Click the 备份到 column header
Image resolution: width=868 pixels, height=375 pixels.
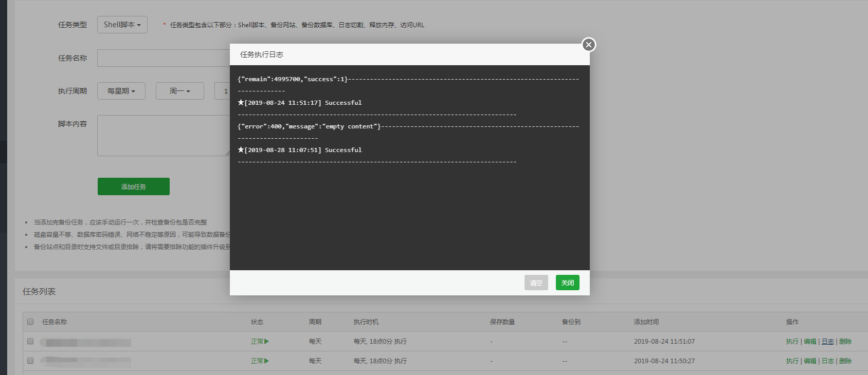[571, 322]
